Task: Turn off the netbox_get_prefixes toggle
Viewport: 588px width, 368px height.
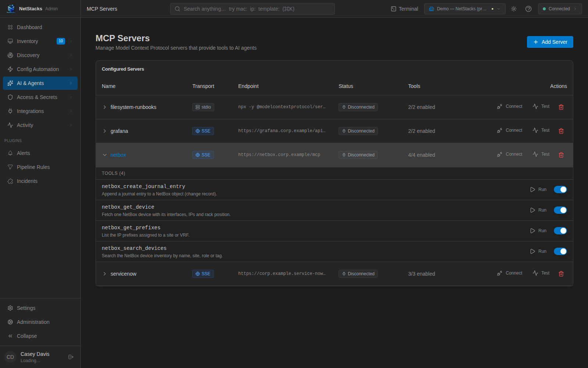Action: click(x=560, y=231)
